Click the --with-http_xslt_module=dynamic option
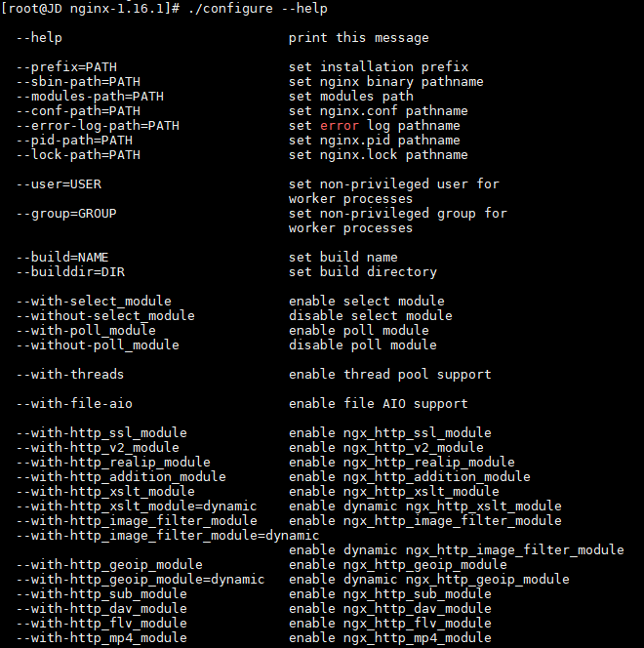Viewport: 644px width, 648px height. click(137, 506)
